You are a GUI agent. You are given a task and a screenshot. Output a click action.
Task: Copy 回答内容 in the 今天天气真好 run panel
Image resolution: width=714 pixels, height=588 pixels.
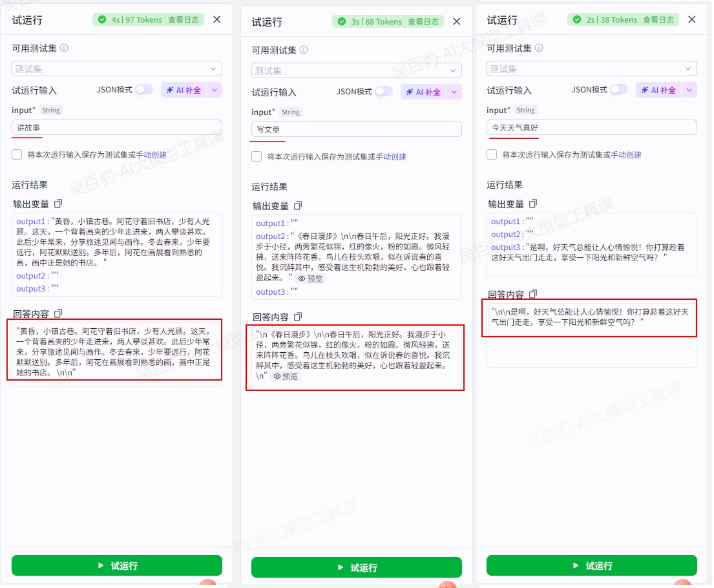(x=533, y=294)
